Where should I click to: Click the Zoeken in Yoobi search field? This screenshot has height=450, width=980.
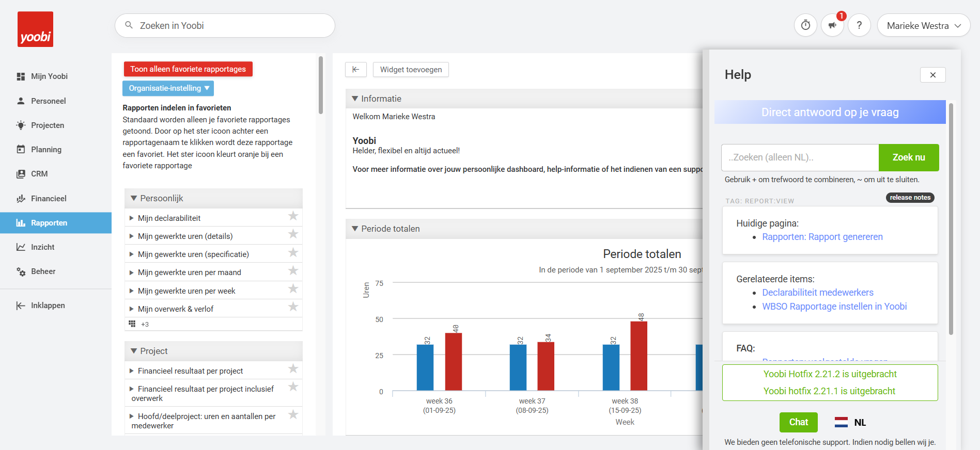(225, 26)
